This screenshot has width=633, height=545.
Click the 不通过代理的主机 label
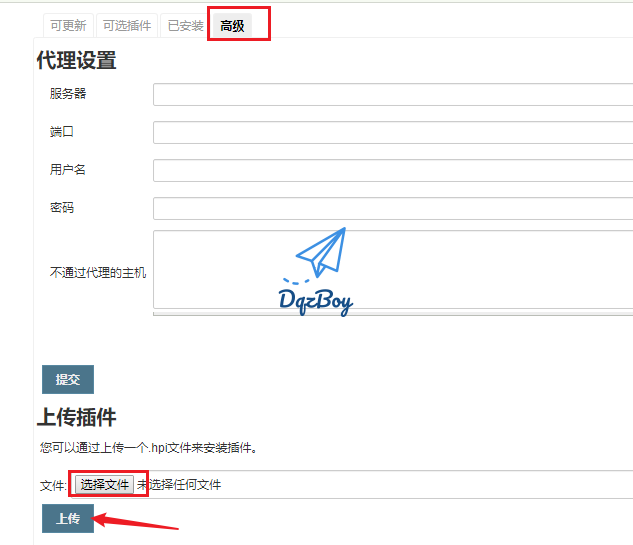pos(98,272)
